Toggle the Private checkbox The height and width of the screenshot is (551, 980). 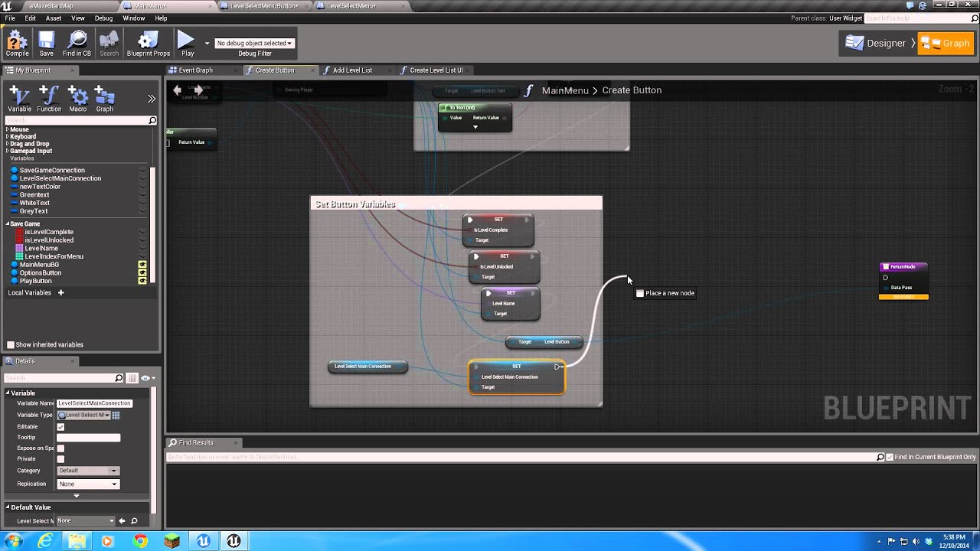coord(60,459)
